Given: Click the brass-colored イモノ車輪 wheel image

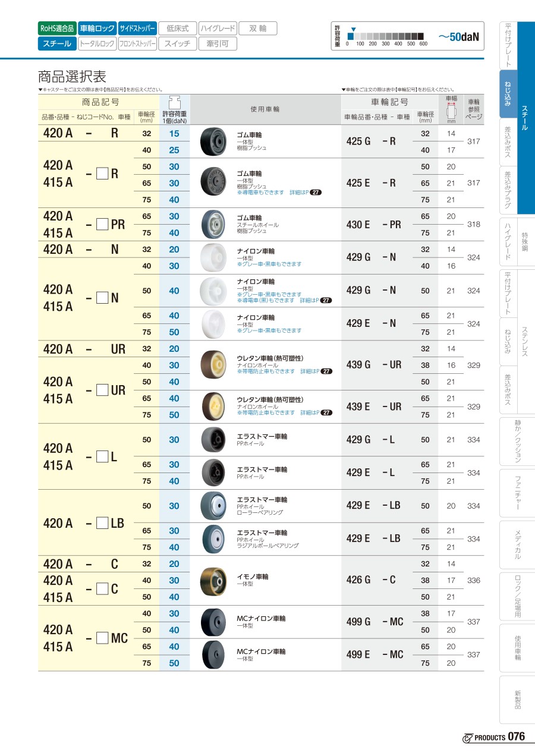Looking at the screenshot, I should point(212,580).
